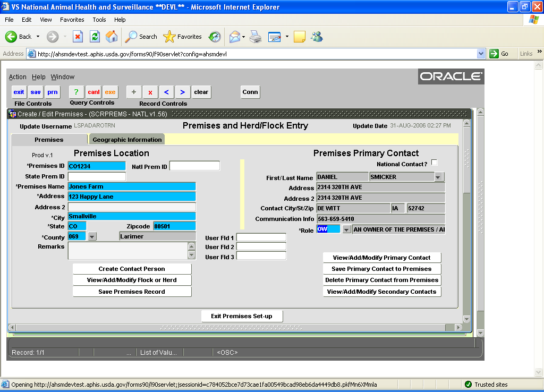The image size is (544, 392).
Task: Open the County list of values dropdown
Action: pyautogui.click(x=92, y=236)
